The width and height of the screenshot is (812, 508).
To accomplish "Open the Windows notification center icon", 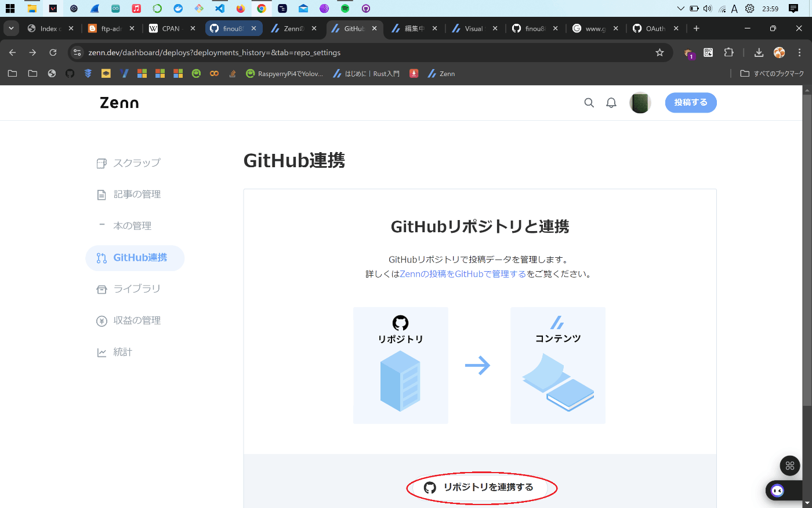I will 793,9.
